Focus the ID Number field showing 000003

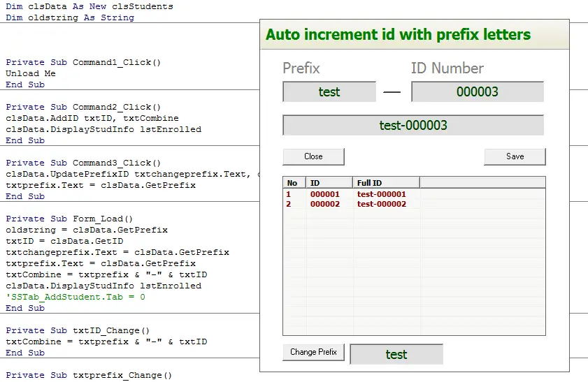pyautogui.click(x=478, y=91)
